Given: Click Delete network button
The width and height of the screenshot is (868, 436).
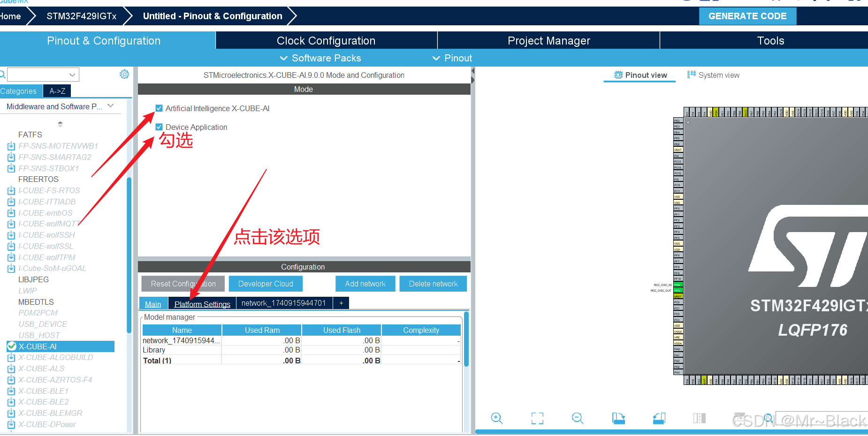Looking at the screenshot, I should [433, 284].
